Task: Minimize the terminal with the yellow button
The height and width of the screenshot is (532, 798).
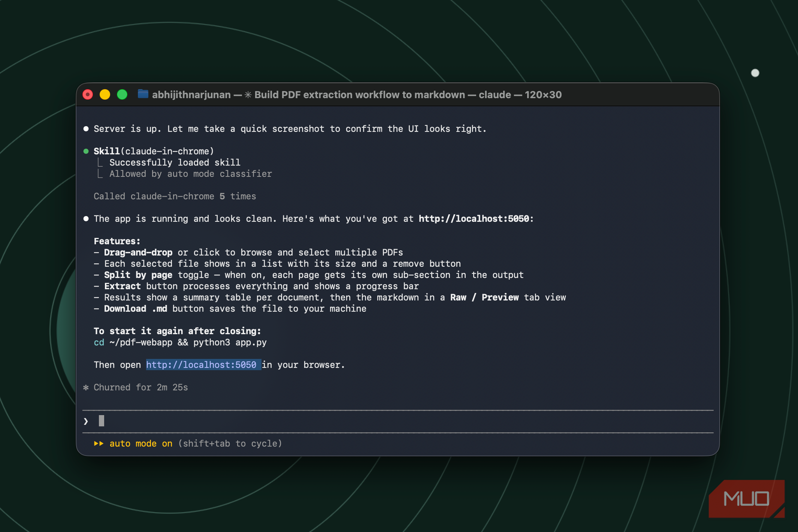Action: [x=105, y=94]
